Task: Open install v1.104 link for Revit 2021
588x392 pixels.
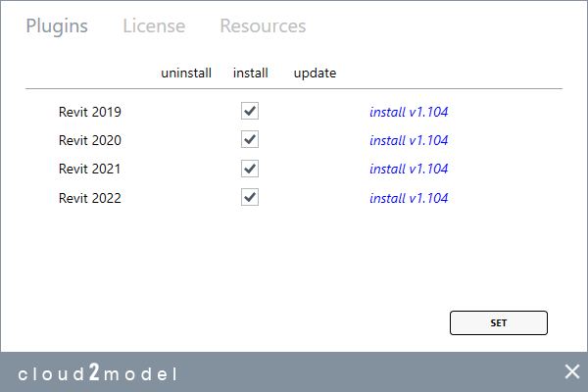Action: click(409, 169)
